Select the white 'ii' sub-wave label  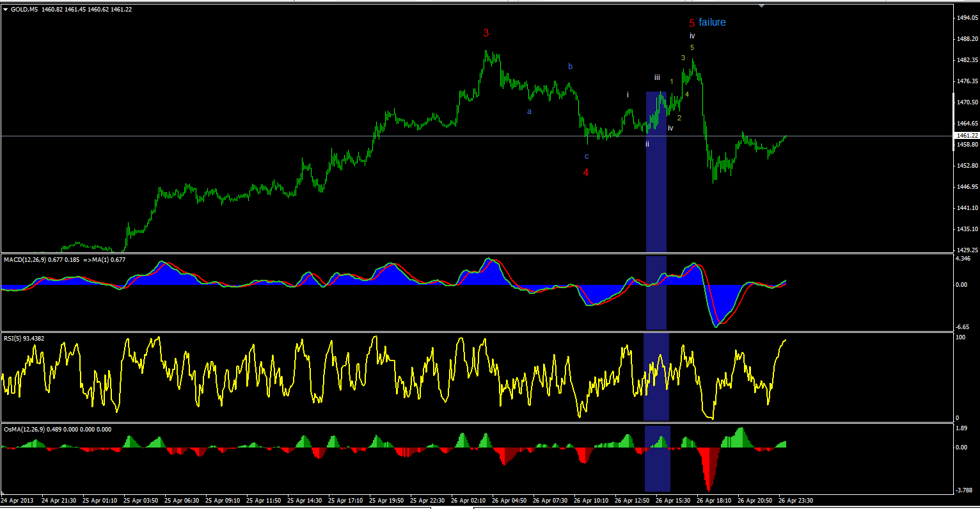pos(647,144)
